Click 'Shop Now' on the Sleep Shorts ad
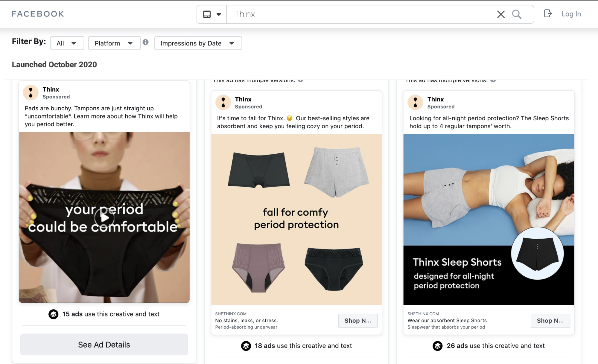This screenshot has height=364, width=598. pyautogui.click(x=550, y=321)
